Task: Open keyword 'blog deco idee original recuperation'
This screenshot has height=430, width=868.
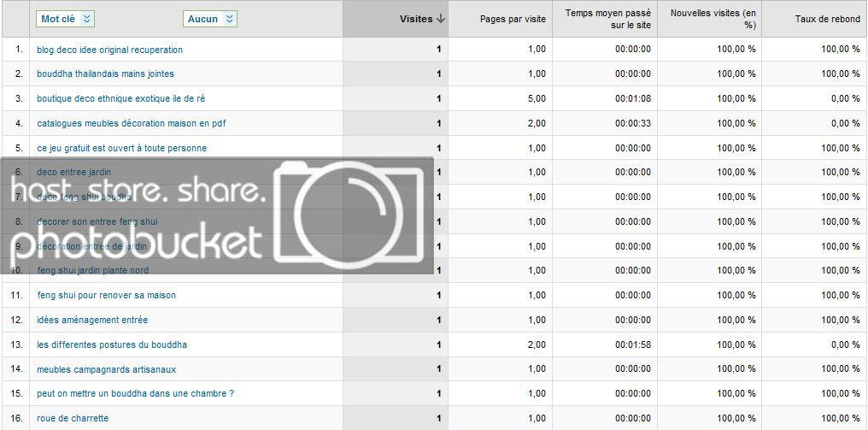Action: pos(109,50)
